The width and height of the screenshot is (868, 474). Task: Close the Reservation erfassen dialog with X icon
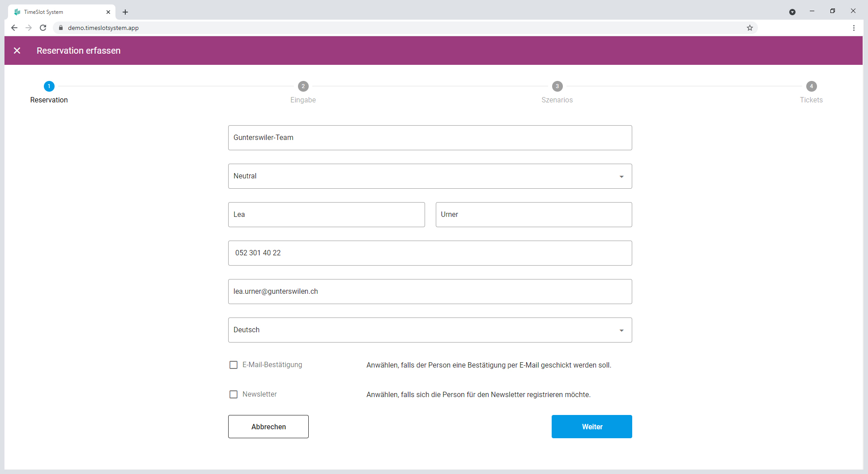pyautogui.click(x=17, y=51)
